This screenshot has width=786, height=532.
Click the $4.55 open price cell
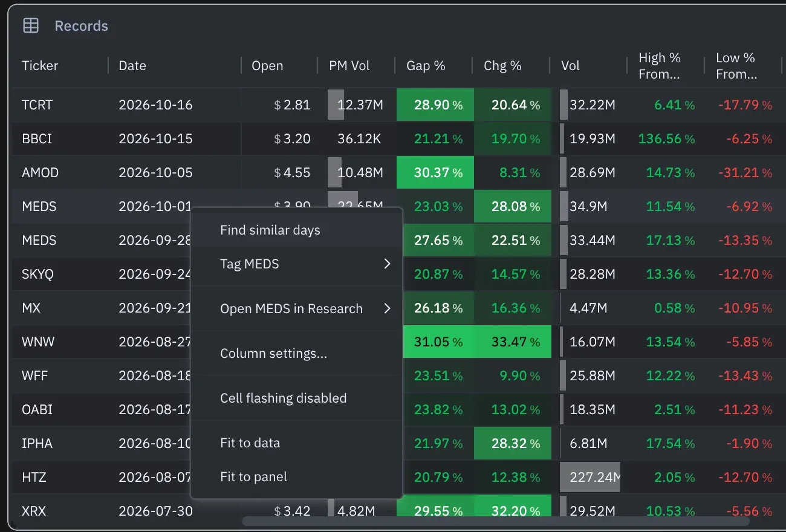[280, 173]
